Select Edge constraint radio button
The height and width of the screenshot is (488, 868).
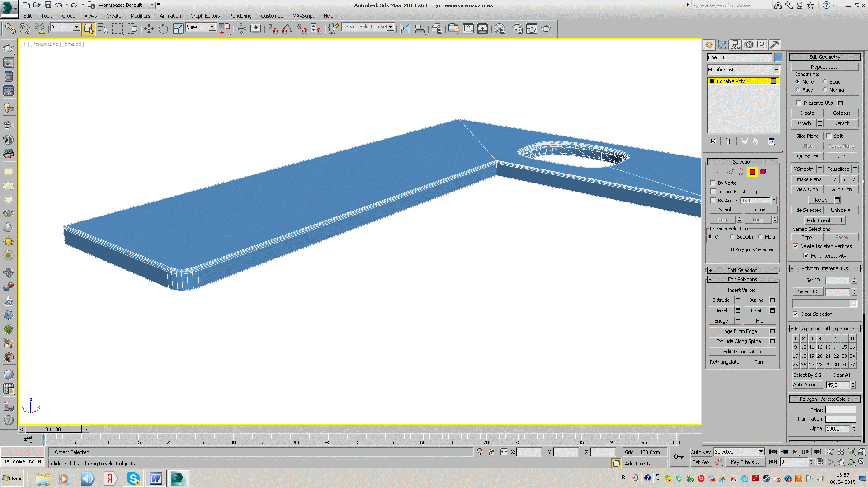pyautogui.click(x=825, y=82)
